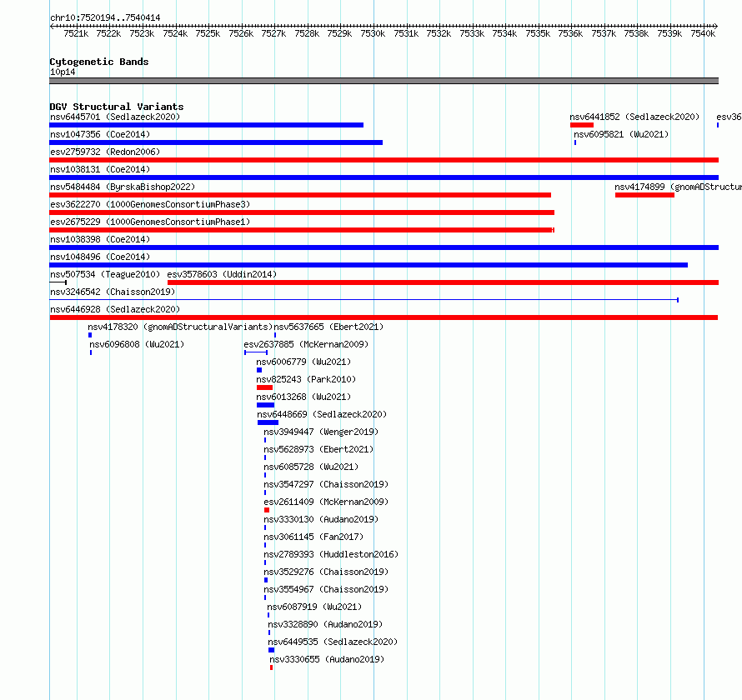
Task: Select the red bar under nsv4174899
Action: [x=645, y=195]
